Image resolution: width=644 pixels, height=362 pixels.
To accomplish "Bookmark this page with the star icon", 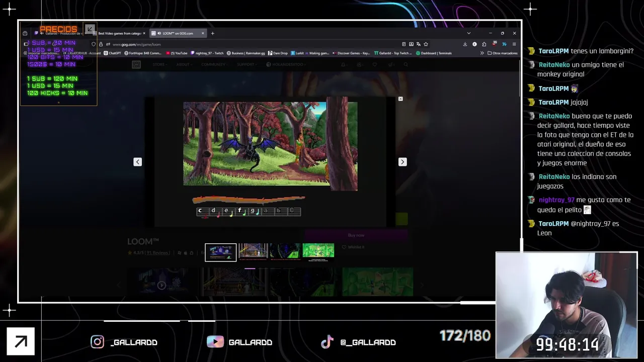I will click(x=426, y=44).
